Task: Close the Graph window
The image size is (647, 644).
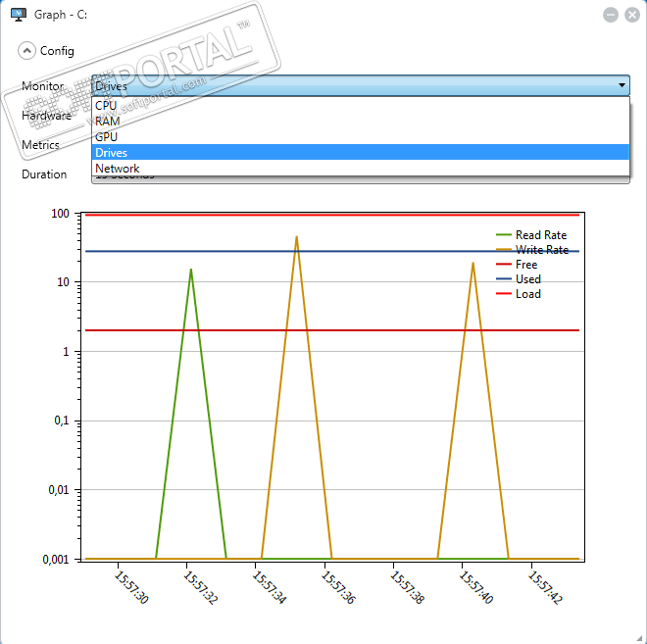Action: tap(631, 16)
